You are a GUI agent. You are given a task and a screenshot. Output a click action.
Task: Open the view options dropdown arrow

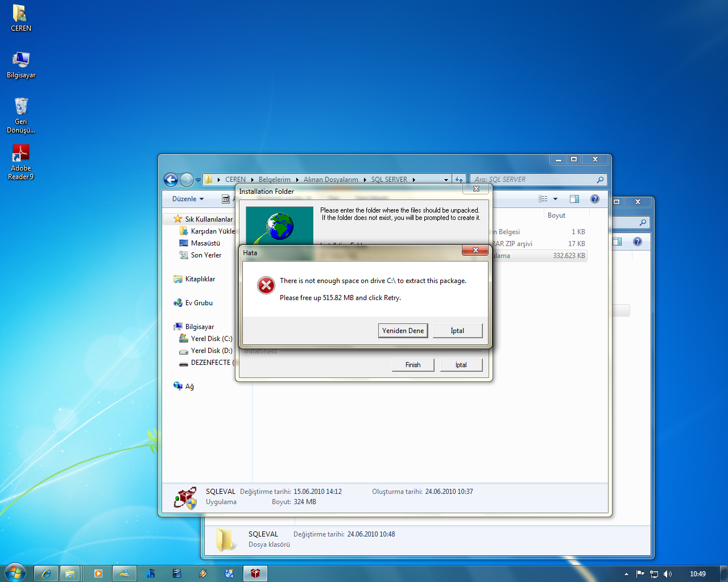coord(555,199)
